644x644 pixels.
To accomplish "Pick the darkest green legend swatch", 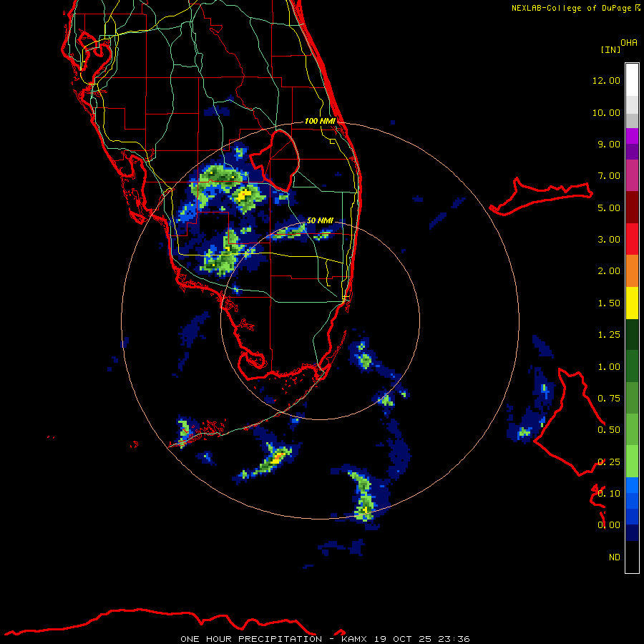I will (632, 334).
